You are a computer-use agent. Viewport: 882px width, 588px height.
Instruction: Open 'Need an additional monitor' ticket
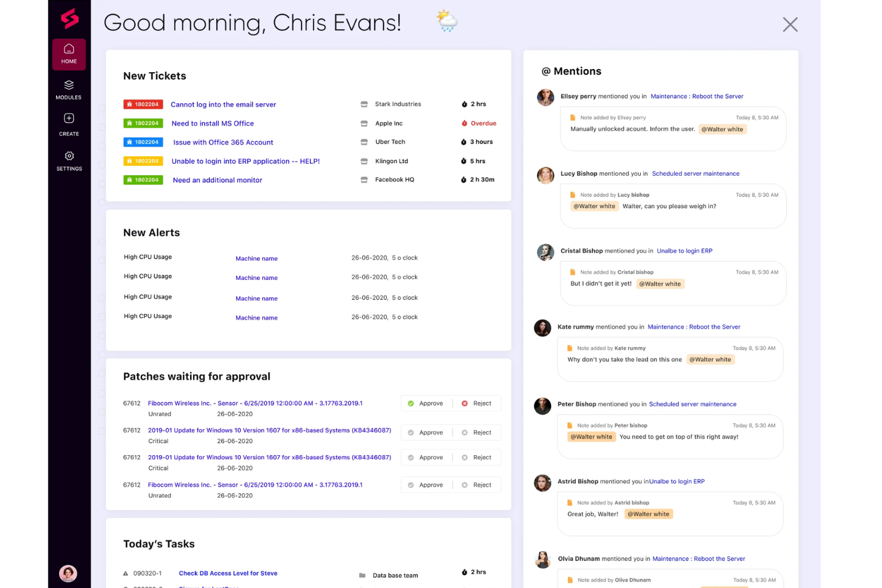click(x=218, y=181)
